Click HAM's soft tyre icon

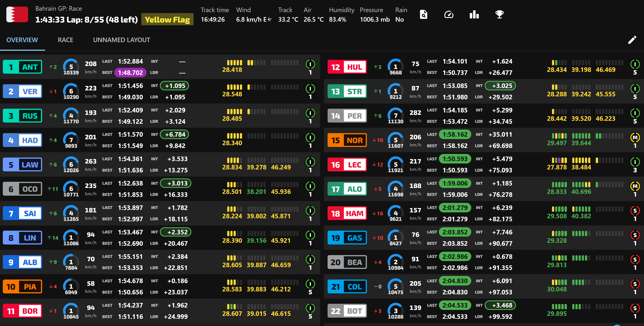(x=635, y=211)
